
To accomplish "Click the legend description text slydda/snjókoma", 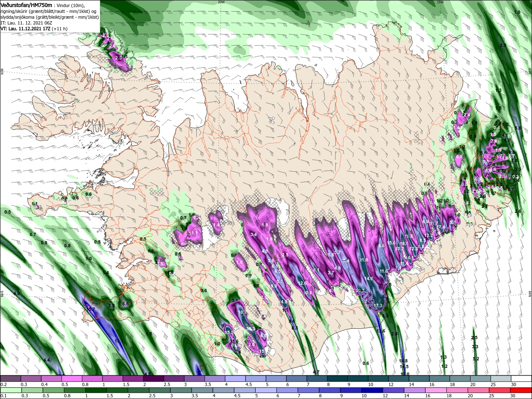I will click(18, 17).
